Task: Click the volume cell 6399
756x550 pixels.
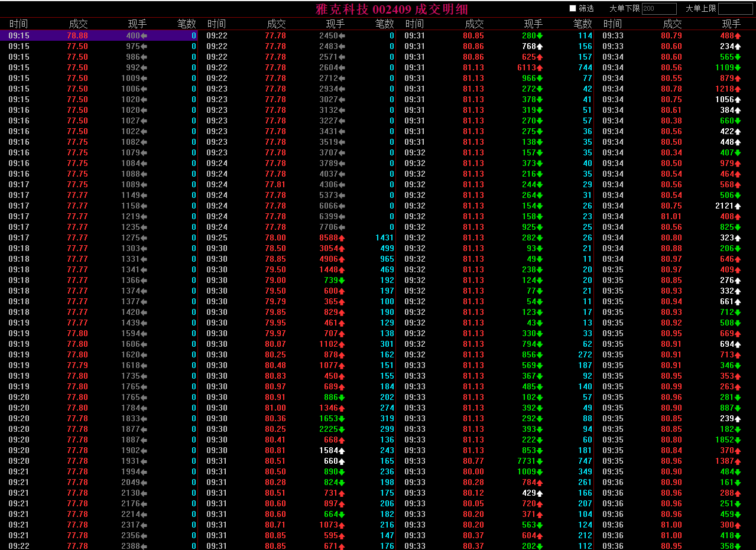Action: (x=329, y=216)
